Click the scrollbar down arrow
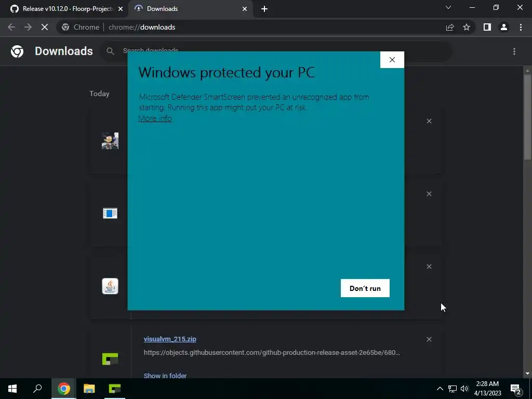The image size is (532, 399). click(527, 374)
